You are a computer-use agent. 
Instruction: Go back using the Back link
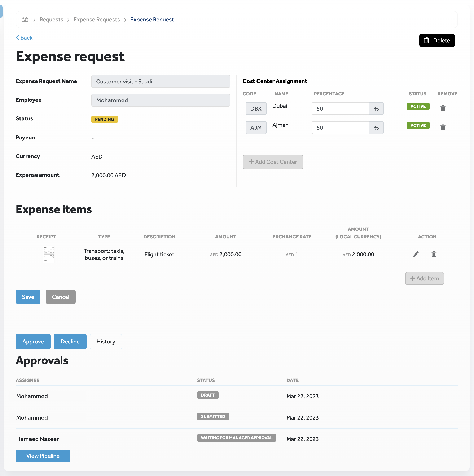(x=24, y=38)
